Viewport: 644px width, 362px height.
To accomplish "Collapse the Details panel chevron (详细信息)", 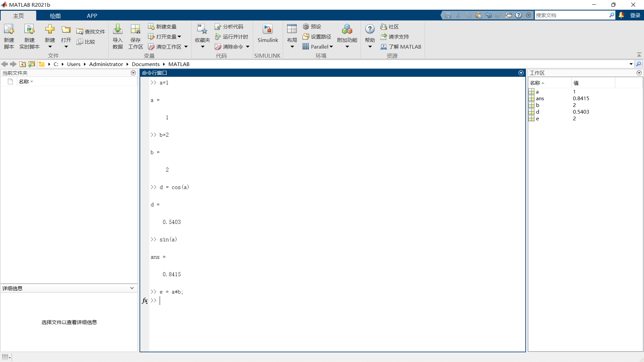I will (132, 288).
